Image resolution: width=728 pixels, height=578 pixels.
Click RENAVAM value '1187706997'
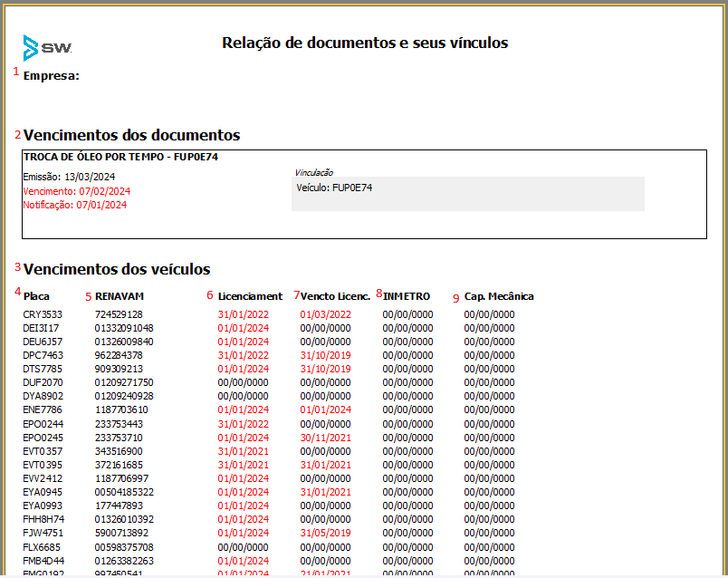pos(121,478)
